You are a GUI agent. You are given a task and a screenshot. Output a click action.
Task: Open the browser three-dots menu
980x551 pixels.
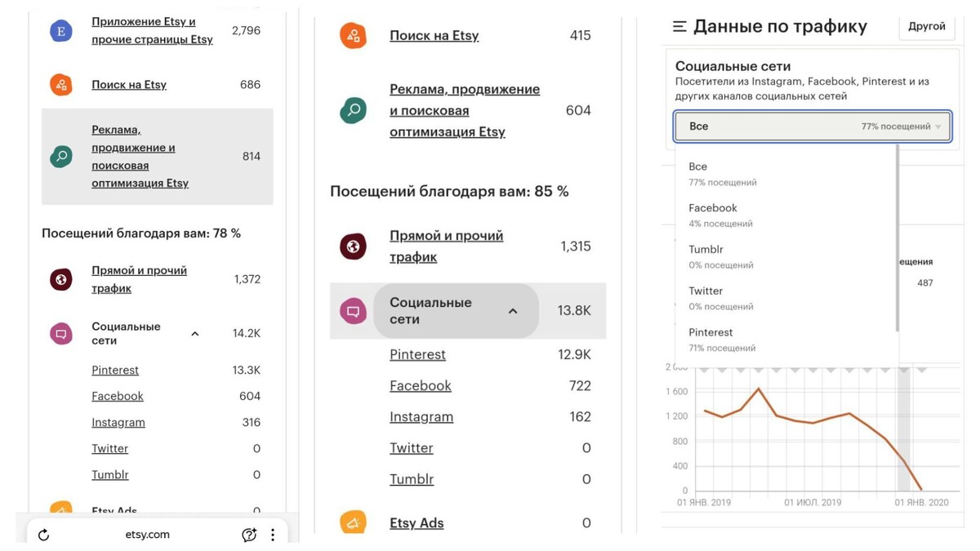[x=273, y=535]
